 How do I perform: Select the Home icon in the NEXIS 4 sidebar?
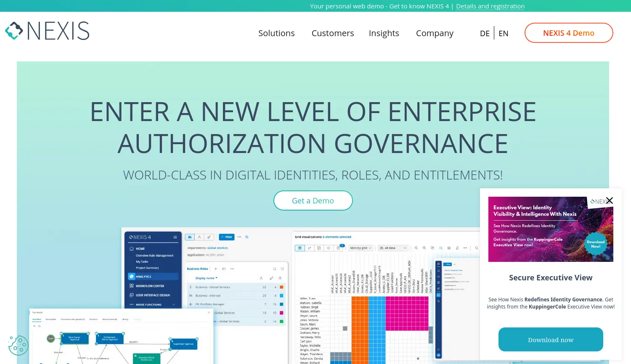[x=133, y=248]
